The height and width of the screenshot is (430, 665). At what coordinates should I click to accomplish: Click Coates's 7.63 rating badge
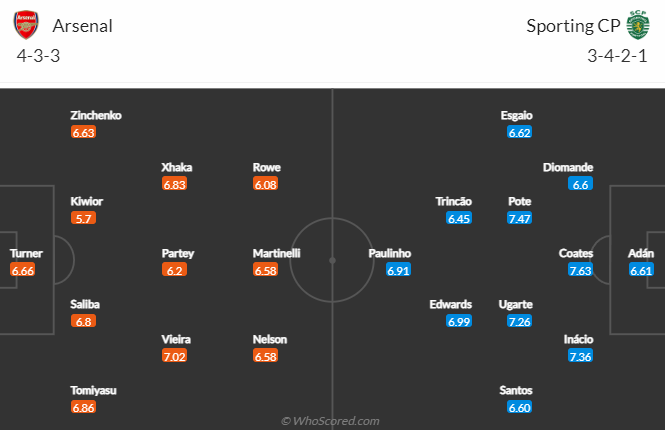pos(579,270)
